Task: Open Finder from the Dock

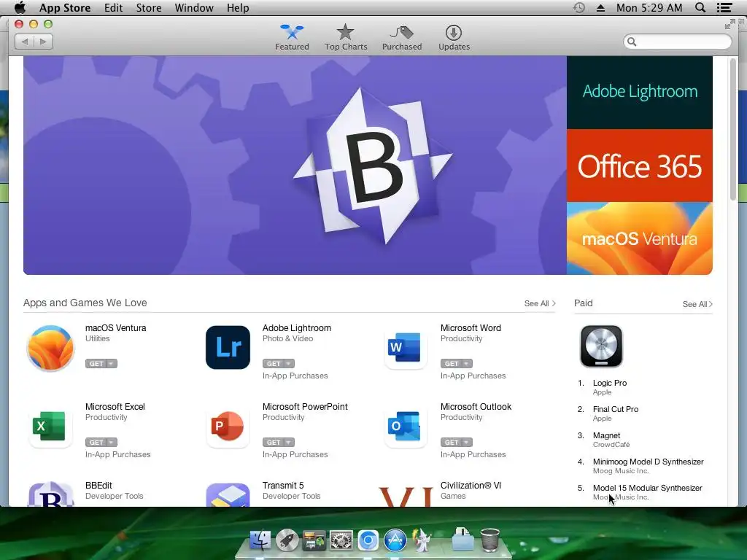Action: pyautogui.click(x=260, y=540)
